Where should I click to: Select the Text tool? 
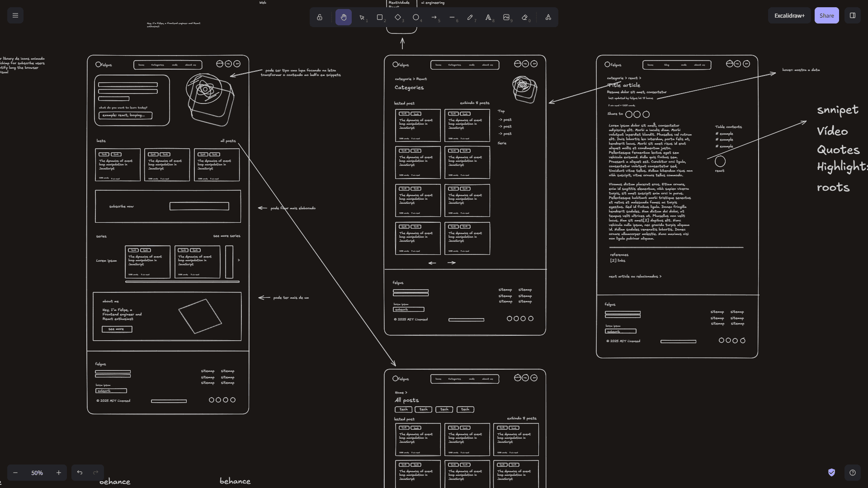point(488,17)
